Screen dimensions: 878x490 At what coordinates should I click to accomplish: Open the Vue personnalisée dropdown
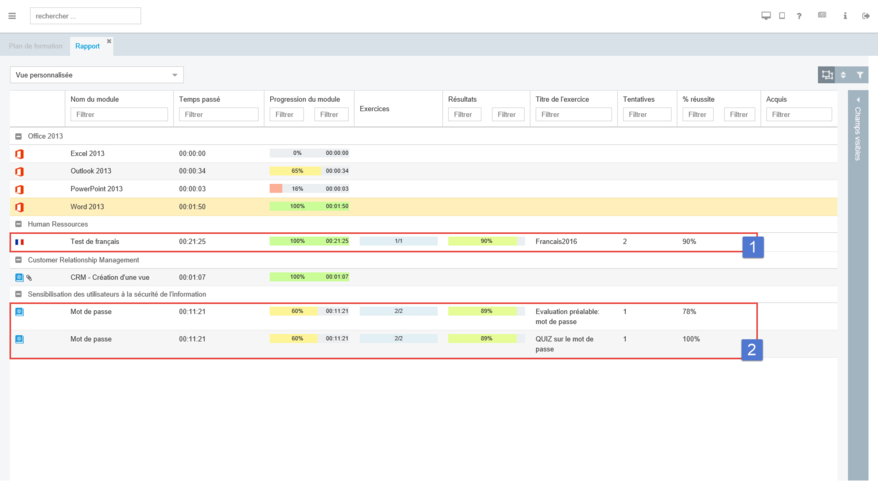coord(97,75)
